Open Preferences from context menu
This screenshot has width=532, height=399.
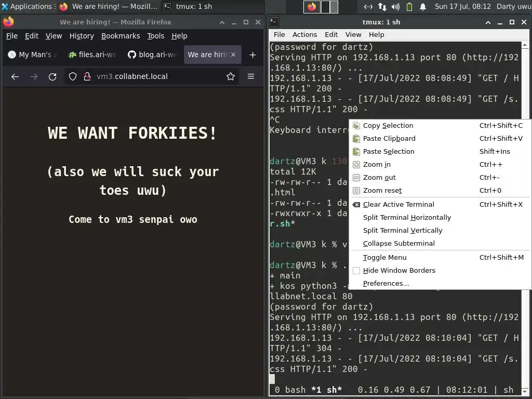(440, 283)
